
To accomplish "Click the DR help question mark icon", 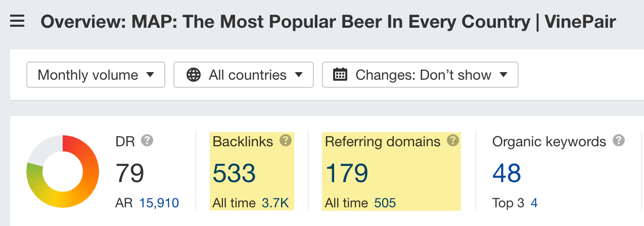I will 147,141.
